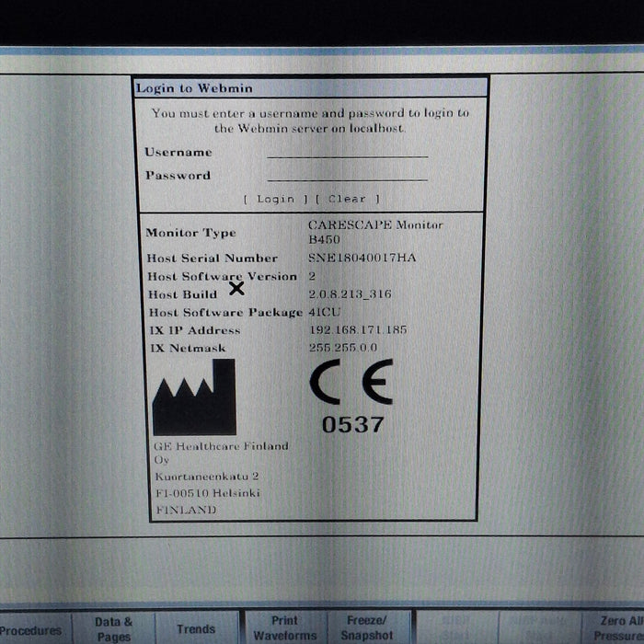Click the 'IX Netmask' label
The height and width of the screenshot is (644, 644).
point(188,349)
